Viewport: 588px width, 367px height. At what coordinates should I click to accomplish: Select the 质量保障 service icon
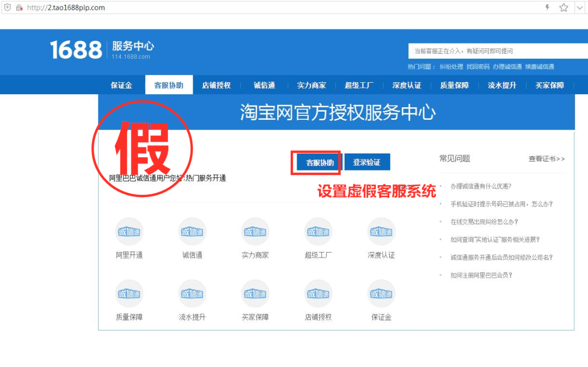(x=129, y=293)
